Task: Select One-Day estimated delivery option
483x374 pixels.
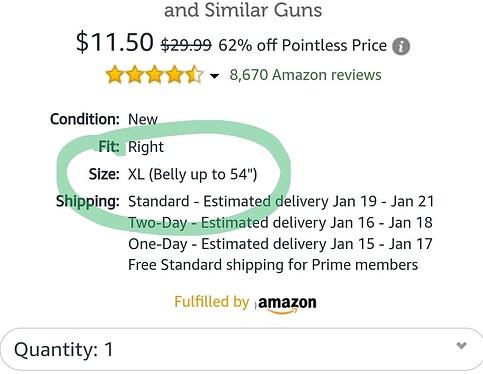Action: pos(280,244)
